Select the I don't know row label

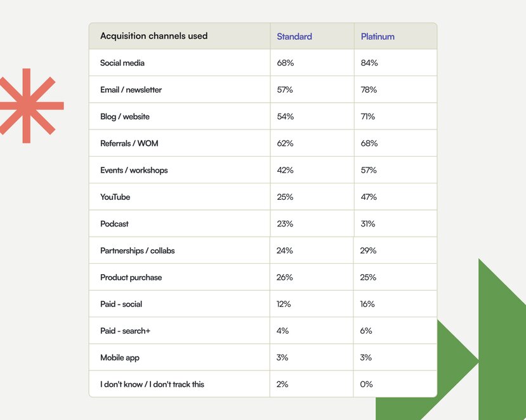tap(152, 384)
